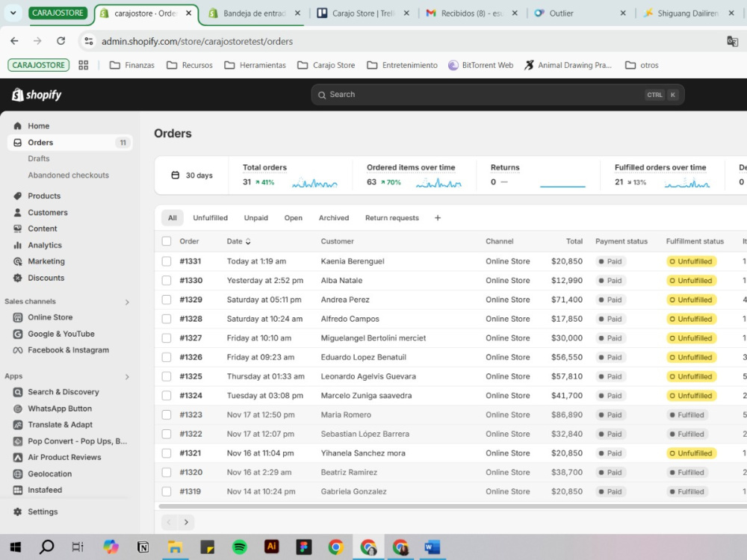Image resolution: width=747 pixels, height=560 pixels.
Task: Open the Total orders metric card
Action: 290,175
